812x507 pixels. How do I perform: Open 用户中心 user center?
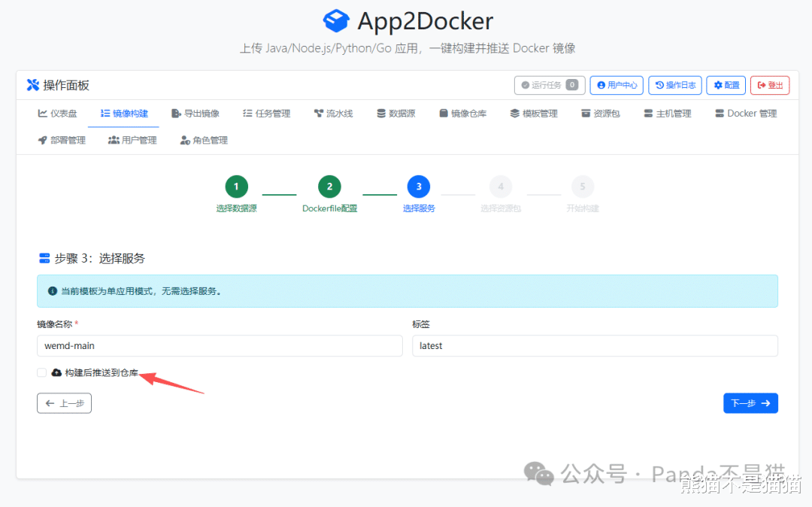pyautogui.click(x=617, y=86)
